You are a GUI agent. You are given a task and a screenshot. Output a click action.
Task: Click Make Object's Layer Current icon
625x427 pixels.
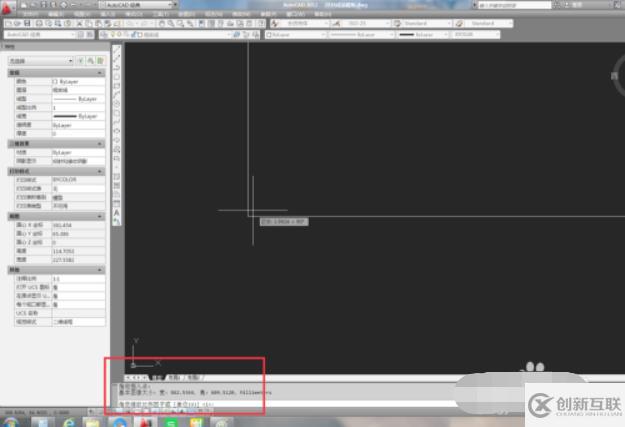(x=236, y=35)
